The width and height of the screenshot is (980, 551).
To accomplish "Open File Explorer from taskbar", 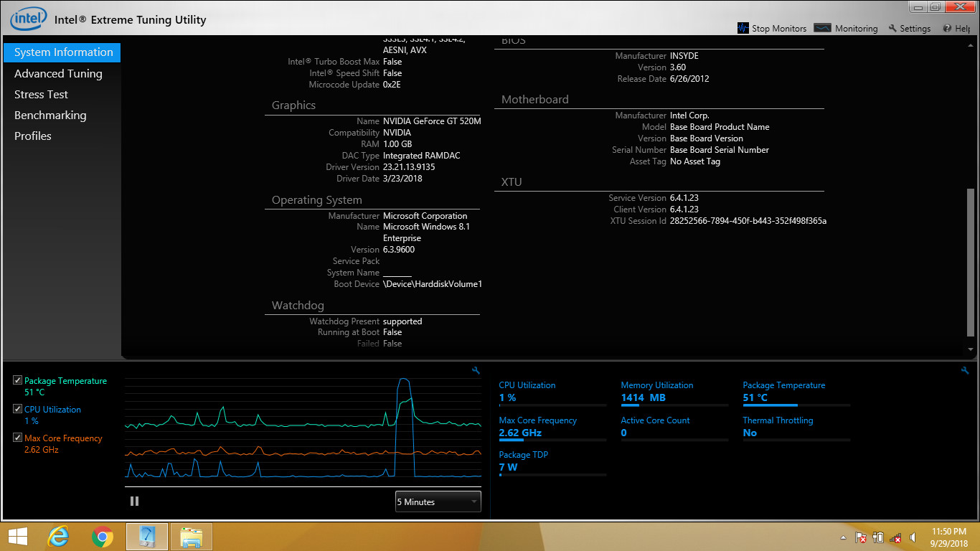I will point(192,537).
